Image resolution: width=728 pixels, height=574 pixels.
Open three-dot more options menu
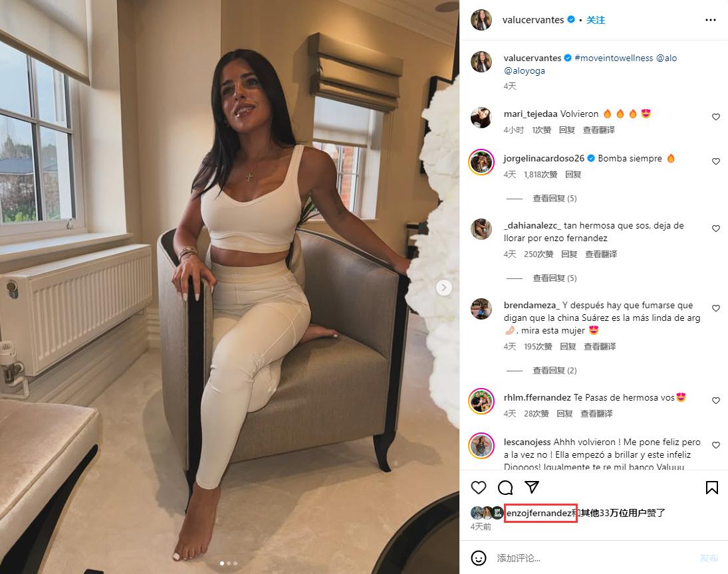pyautogui.click(x=710, y=20)
